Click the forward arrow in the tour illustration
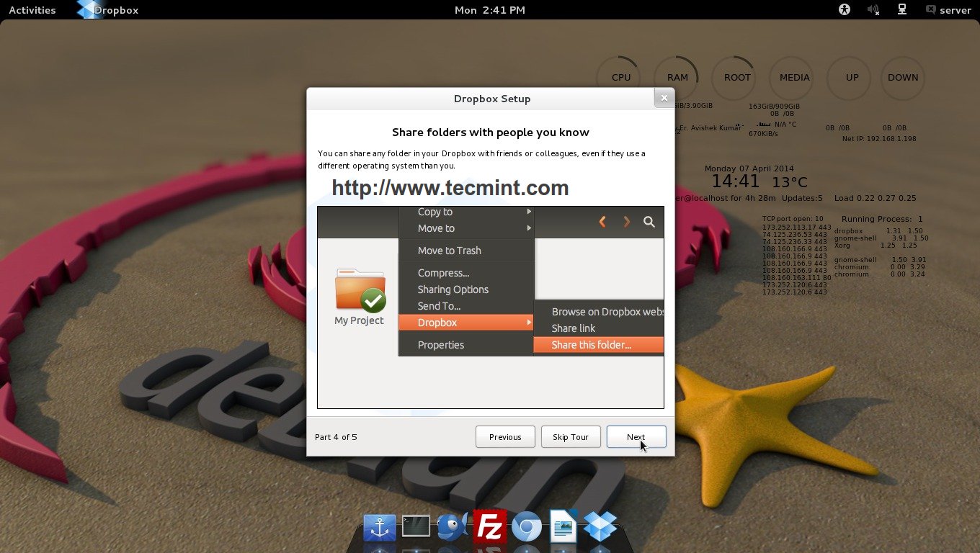Image resolution: width=980 pixels, height=553 pixels. click(x=627, y=222)
